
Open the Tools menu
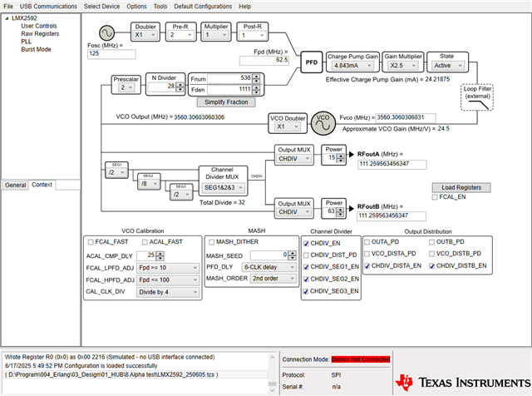[160, 6]
